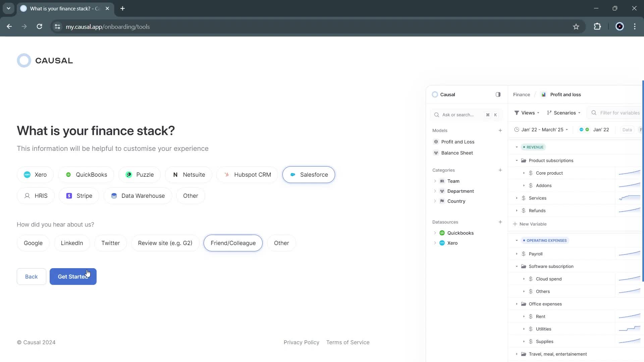Image resolution: width=644 pixels, height=362 pixels.
Task: Click the sidebar collapse toggle icon
Action: (498, 94)
